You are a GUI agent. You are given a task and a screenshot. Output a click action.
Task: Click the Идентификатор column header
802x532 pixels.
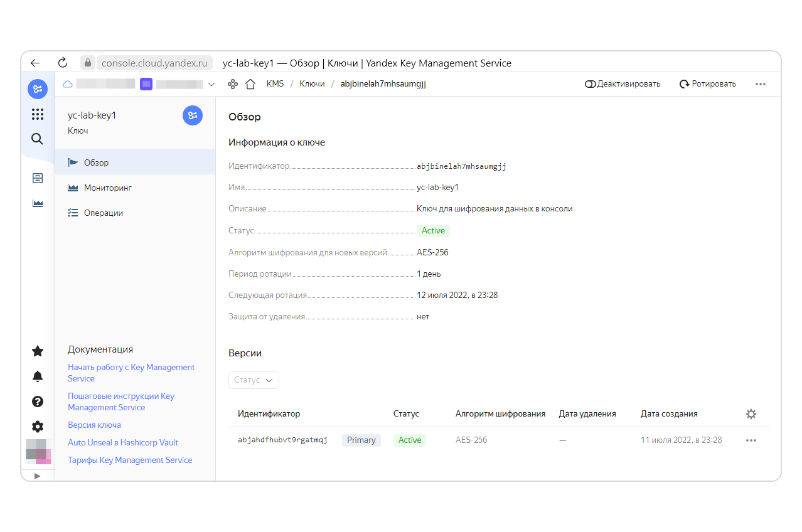[x=269, y=414]
